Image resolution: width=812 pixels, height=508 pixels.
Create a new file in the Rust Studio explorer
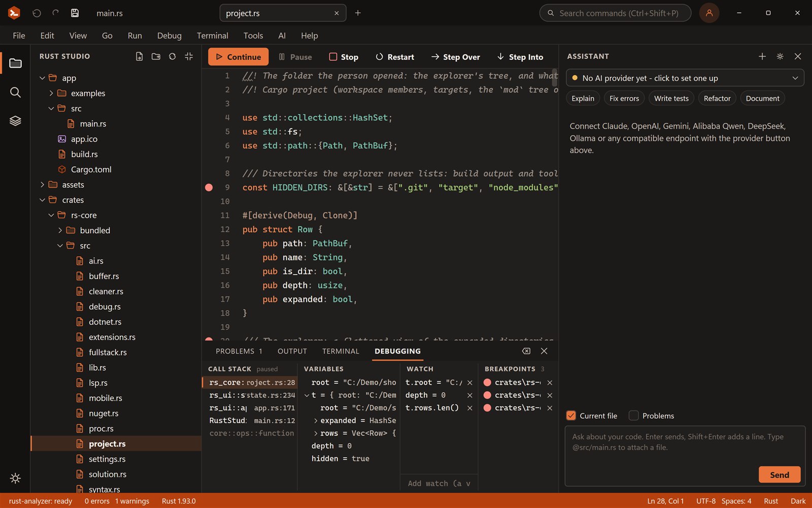[x=139, y=56]
